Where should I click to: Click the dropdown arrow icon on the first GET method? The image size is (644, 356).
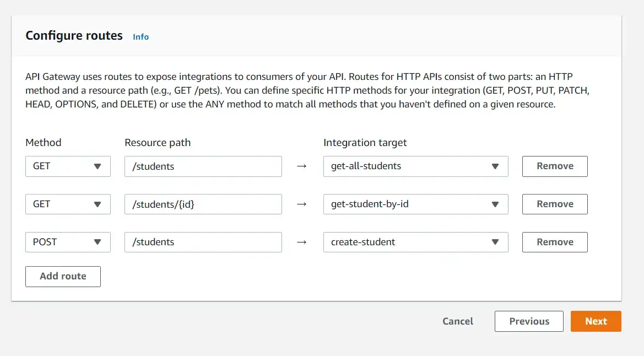coord(99,166)
